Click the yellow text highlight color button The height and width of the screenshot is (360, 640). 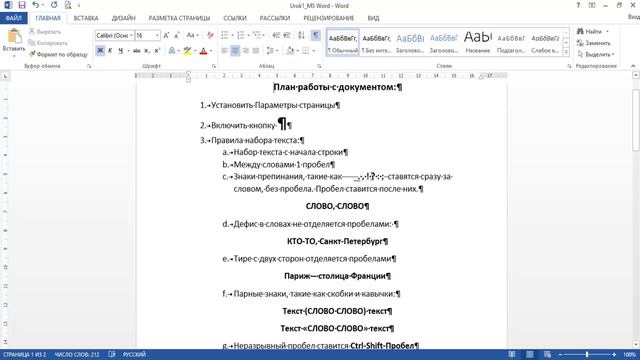(x=187, y=51)
